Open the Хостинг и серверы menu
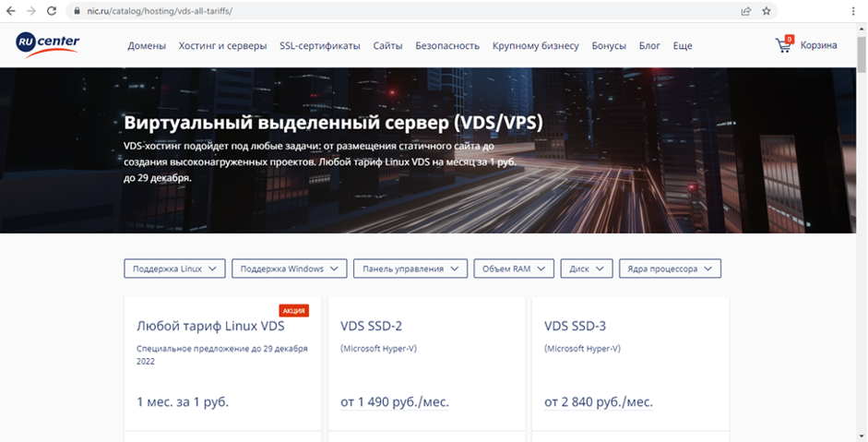 [x=222, y=45]
